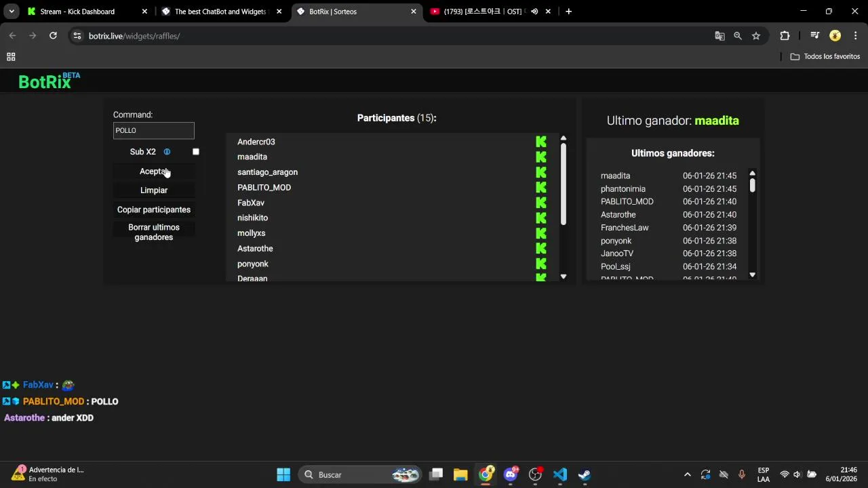Open the browser extensions puzzle icon
This screenshot has height=488, width=868.
(785, 36)
